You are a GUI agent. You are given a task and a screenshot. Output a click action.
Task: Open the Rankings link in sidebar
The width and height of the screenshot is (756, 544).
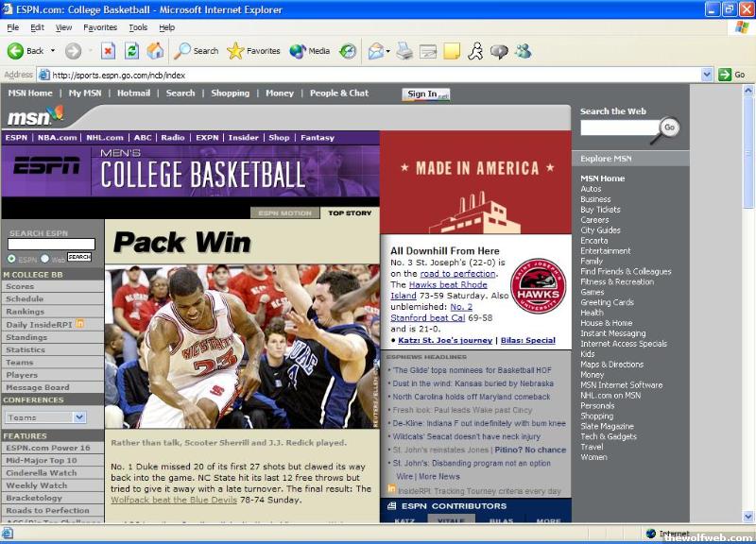25,312
